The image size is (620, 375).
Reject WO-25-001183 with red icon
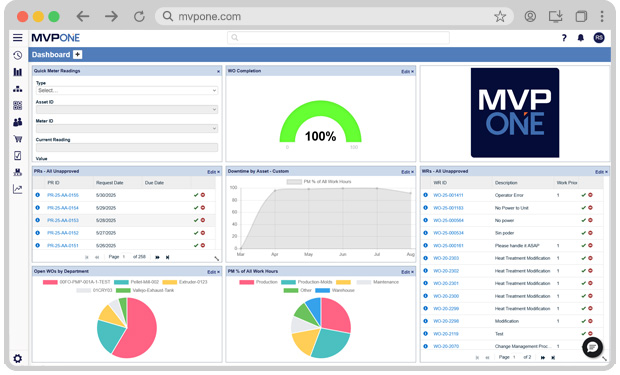590,208
